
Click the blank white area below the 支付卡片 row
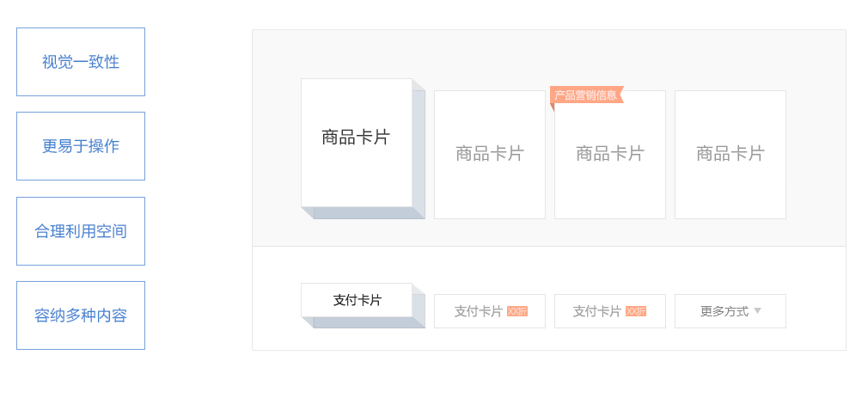click(548, 340)
